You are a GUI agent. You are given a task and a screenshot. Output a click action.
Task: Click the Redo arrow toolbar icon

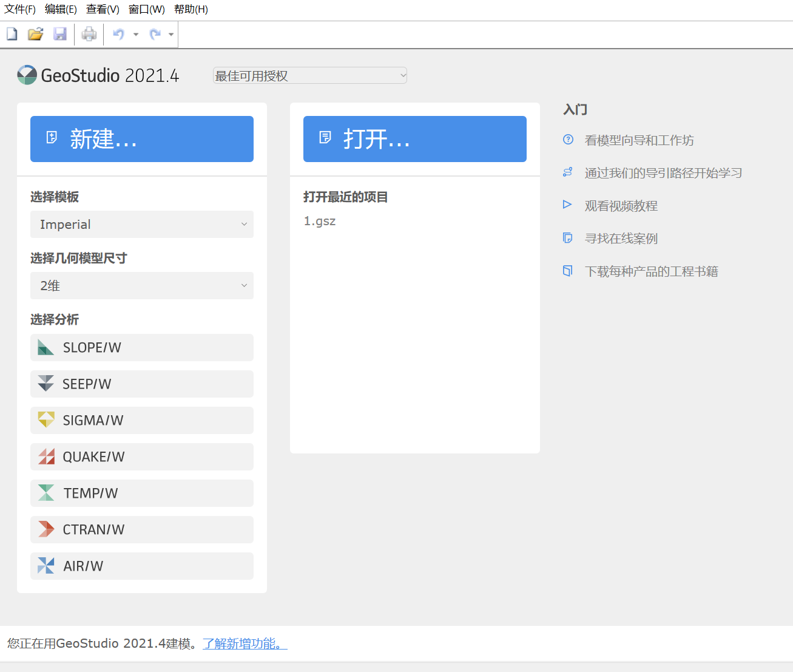[155, 34]
